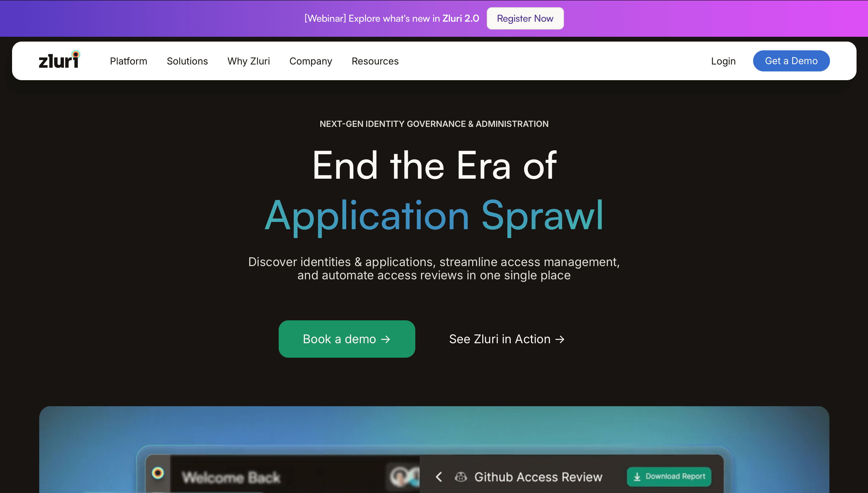Click the Book a demo button
Image resolution: width=868 pixels, height=493 pixels.
click(x=347, y=339)
